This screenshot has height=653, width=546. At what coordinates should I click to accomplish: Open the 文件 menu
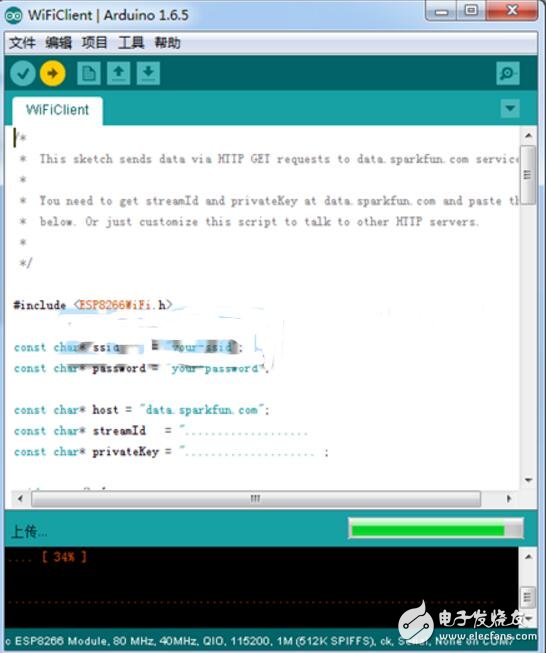pos(22,42)
